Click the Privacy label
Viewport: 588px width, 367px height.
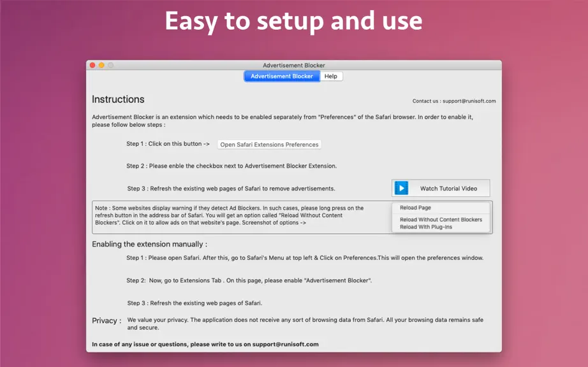click(107, 320)
